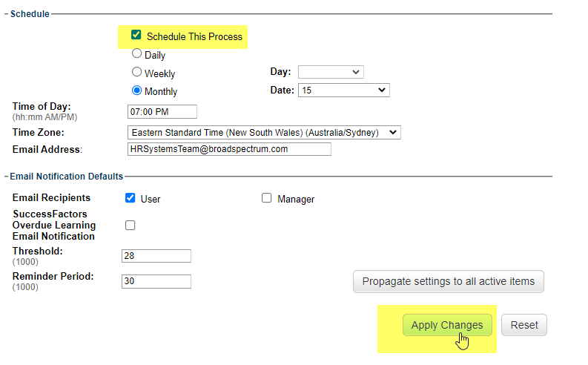Enable the Manager email recipient checkbox
The height and width of the screenshot is (365, 588).
pos(267,198)
